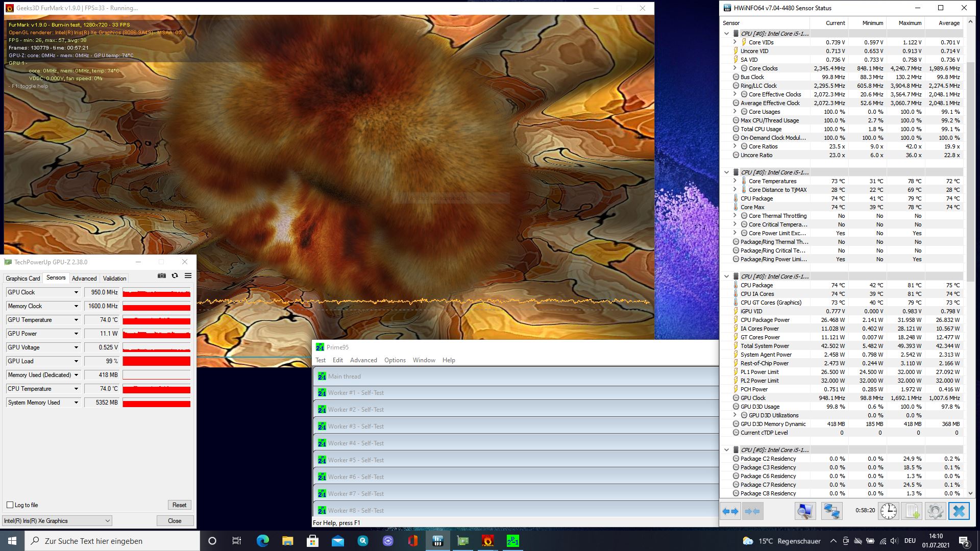Expand Core Clocks row in HWiNFO
This screenshot has height=551, width=980.
735,68
